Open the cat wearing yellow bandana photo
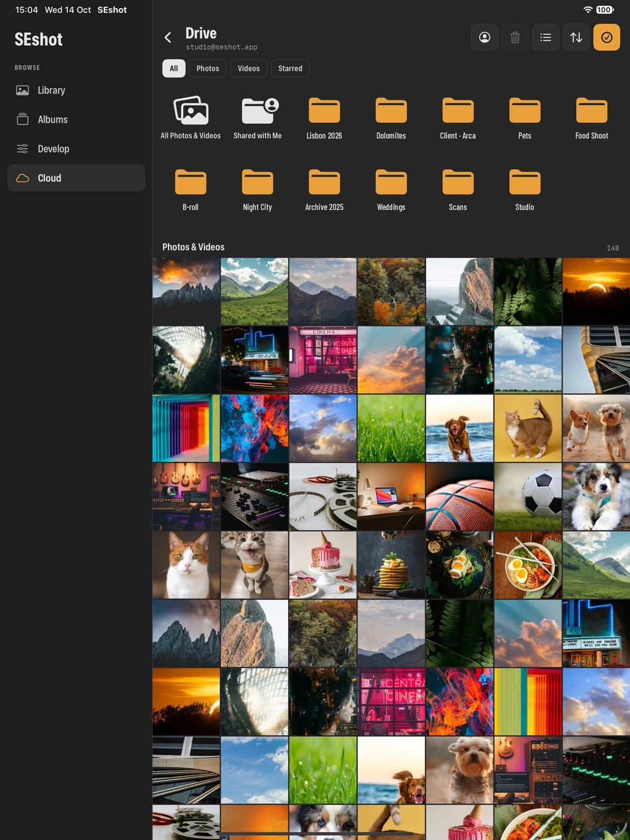Viewport: 630px width, 840px height. click(255, 565)
